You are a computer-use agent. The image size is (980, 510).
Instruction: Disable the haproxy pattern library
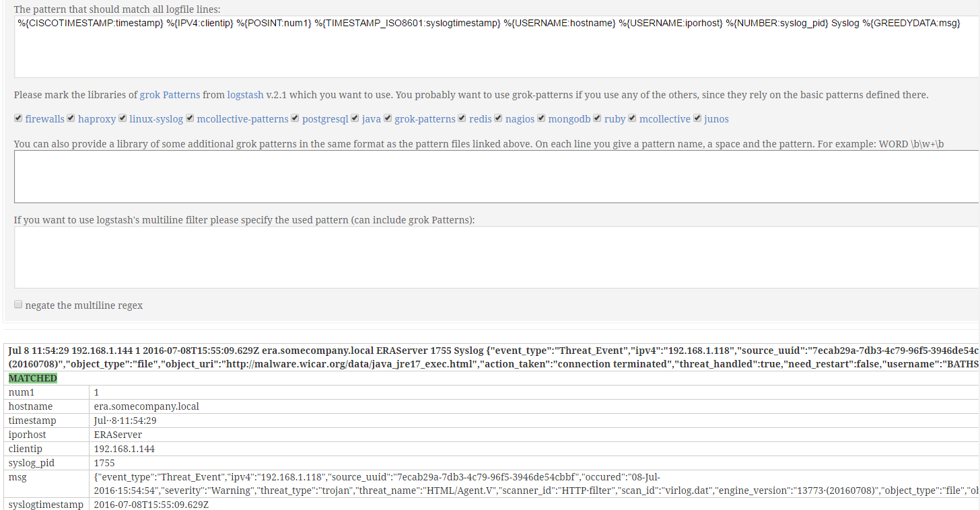click(x=71, y=118)
